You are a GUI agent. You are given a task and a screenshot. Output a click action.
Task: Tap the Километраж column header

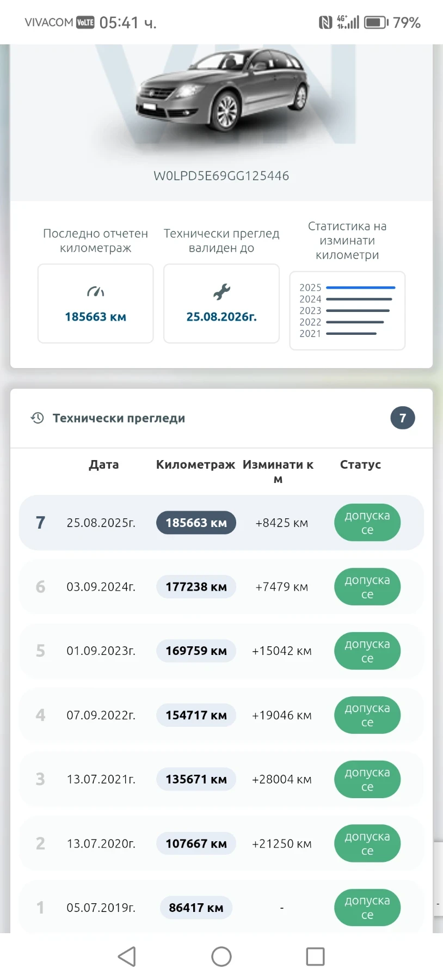click(195, 464)
